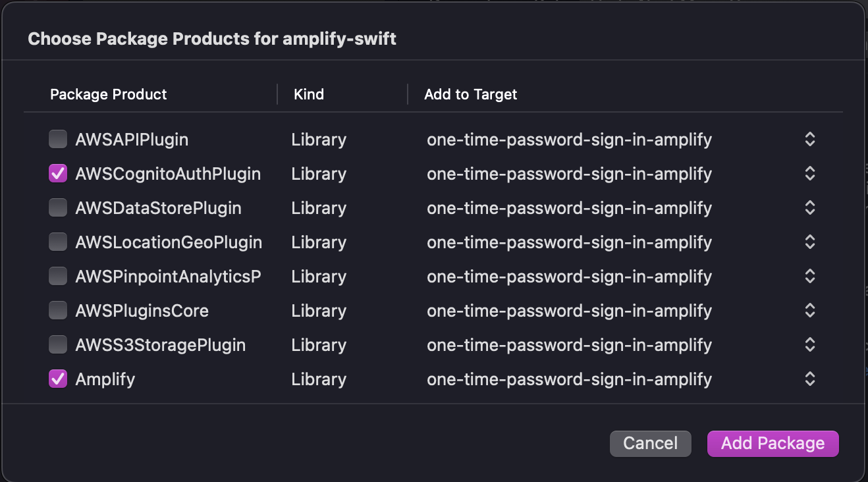The height and width of the screenshot is (482, 868).
Task: Check the AWSAPIPlugin checkbox
Action: pos(58,140)
